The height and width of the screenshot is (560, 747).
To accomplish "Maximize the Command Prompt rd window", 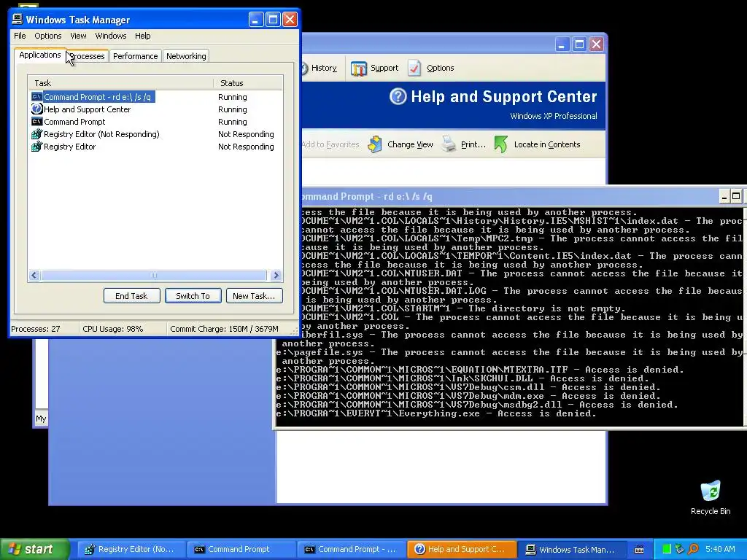I will point(736,197).
